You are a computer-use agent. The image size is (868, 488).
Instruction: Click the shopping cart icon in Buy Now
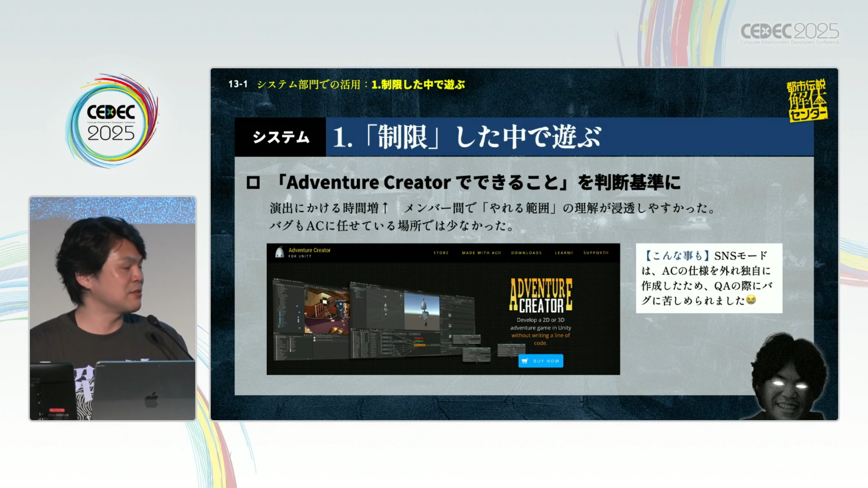(x=525, y=361)
